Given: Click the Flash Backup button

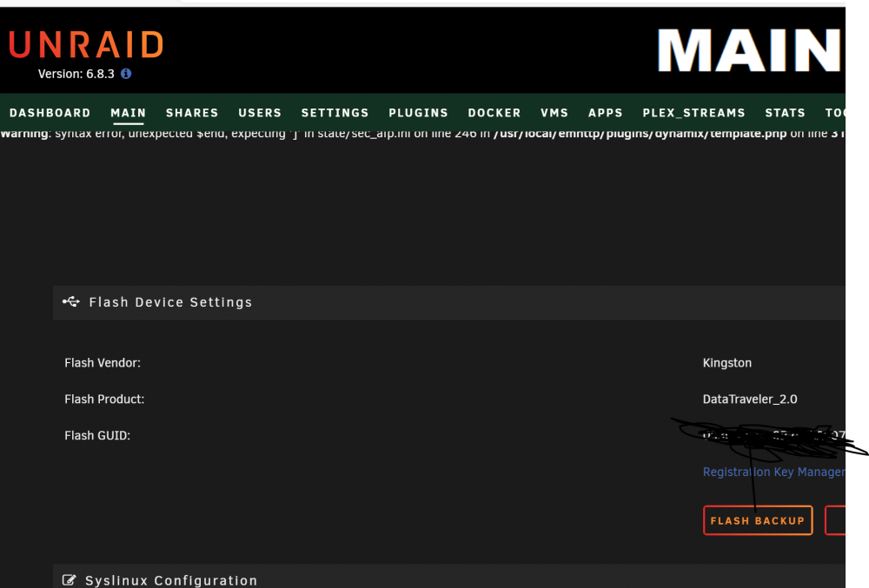Looking at the screenshot, I should (x=758, y=520).
